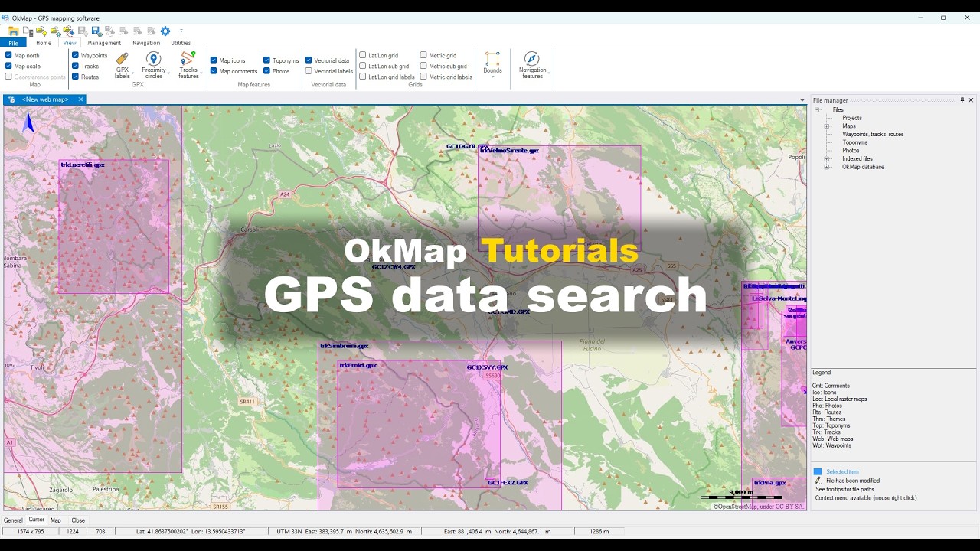The height and width of the screenshot is (551, 980).
Task: Click the open folder icon in the quick access toolbar
Action: pos(14,31)
